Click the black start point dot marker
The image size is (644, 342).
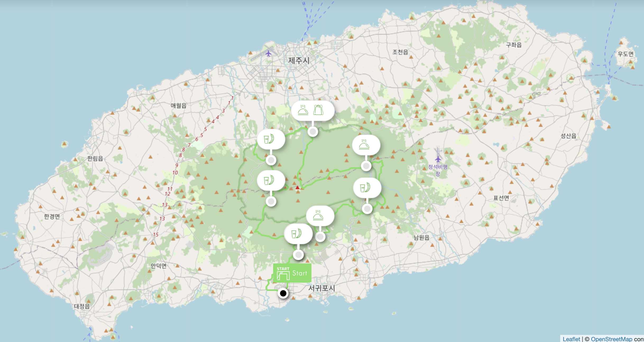point(283,293)
